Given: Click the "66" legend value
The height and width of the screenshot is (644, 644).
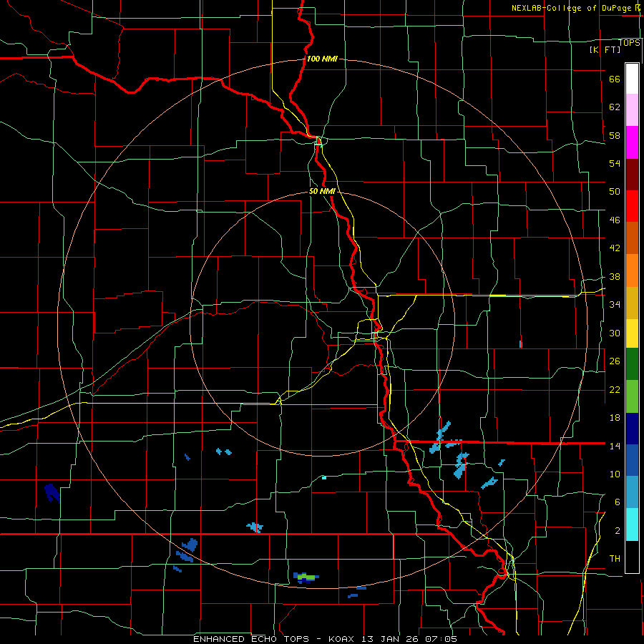Looking at the screenshot, I should tap(615, 79).
